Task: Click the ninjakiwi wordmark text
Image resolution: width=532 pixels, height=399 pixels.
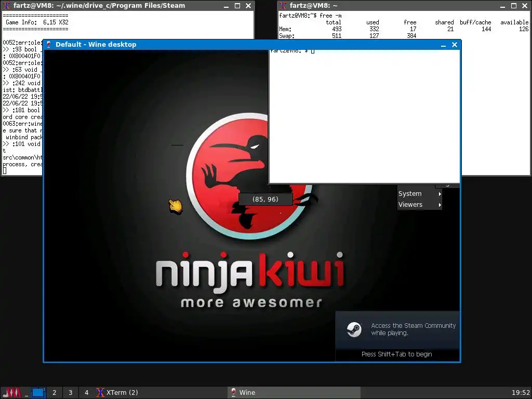Action: click(x=250, y=272)
